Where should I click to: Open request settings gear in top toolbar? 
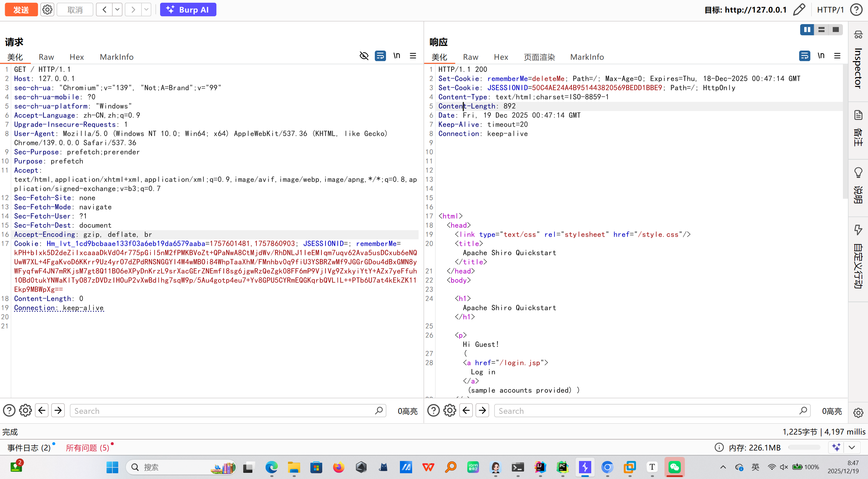click(47, 10)
